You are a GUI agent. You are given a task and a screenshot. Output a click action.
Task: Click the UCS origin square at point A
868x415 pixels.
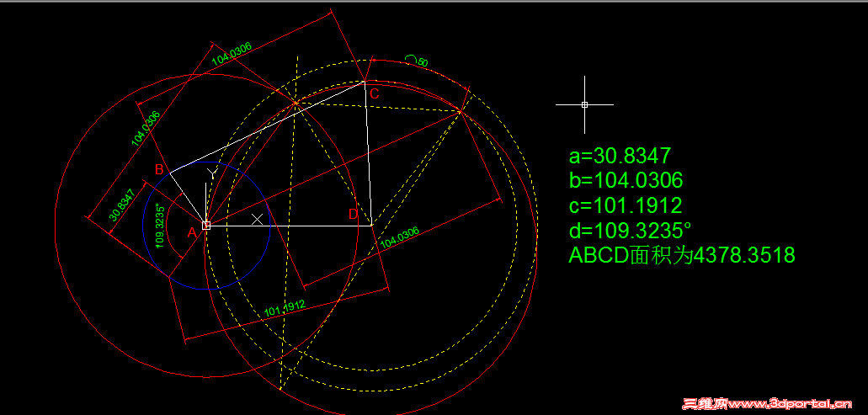click(206, 226)
